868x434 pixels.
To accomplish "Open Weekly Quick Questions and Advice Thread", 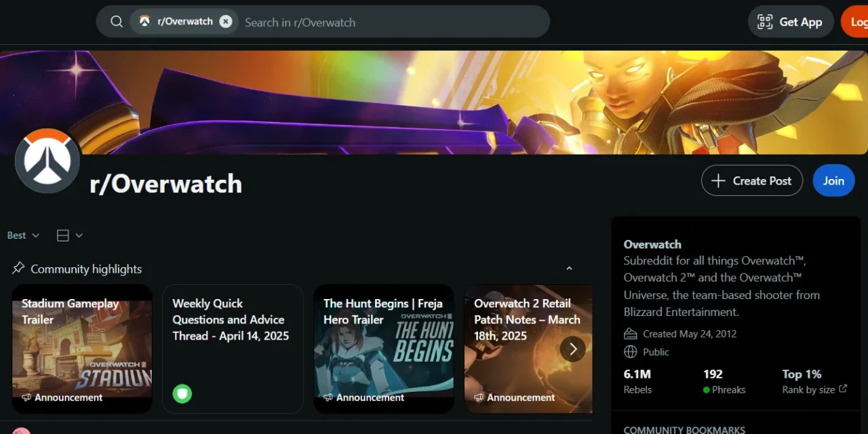I will click(233, 349).
